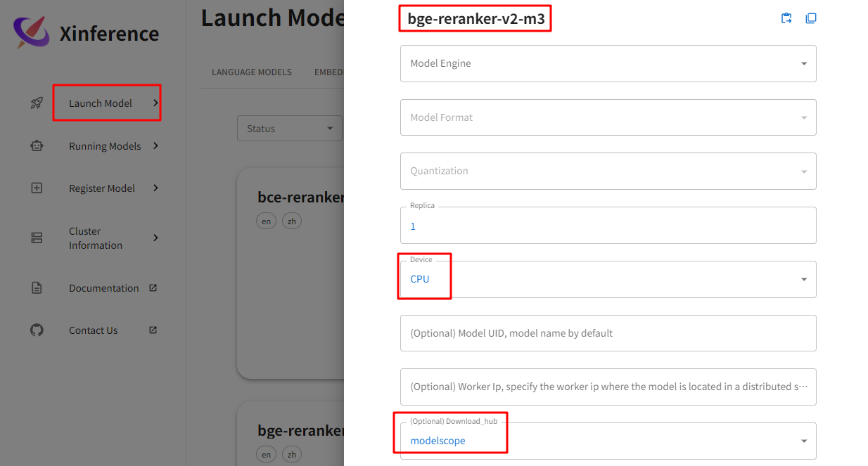Image resolution: width=868 pixels, height=466 pixels.
Task: Open the Model Engine dropdown
Action: [x=608, y=63]
